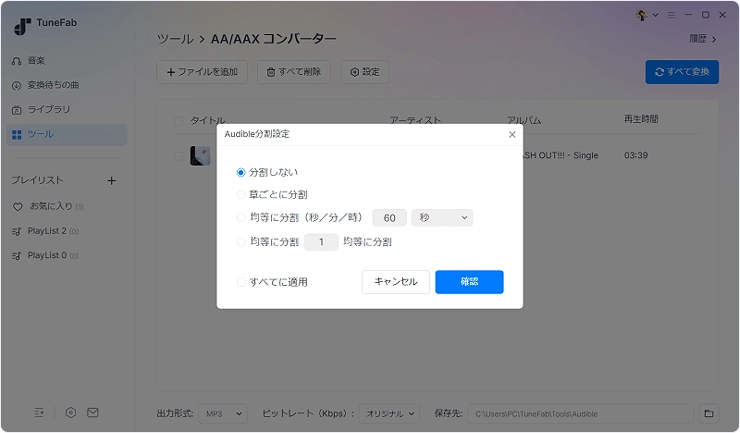740x433 pixels.
Task: Click the すべて変換 button
Action: (682, 72)
